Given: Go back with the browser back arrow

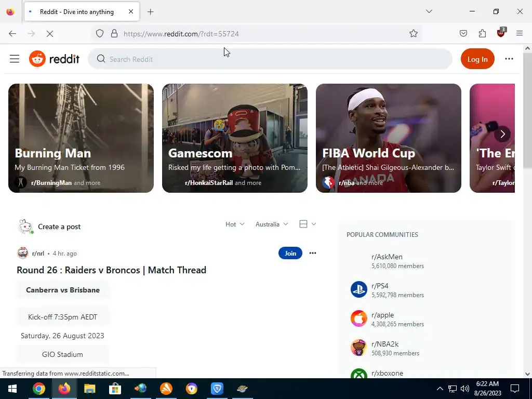Looking at the screenshot, I should tap(12, 34).
